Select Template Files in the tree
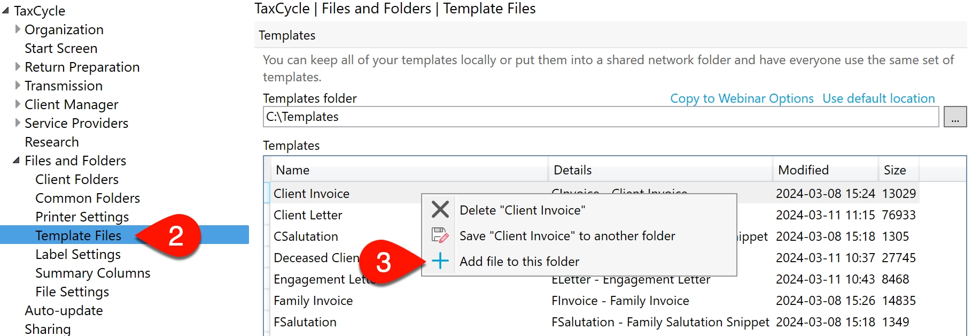Viewport: 980px width, 336px height. pyautogui.click(x=78, y=235)
